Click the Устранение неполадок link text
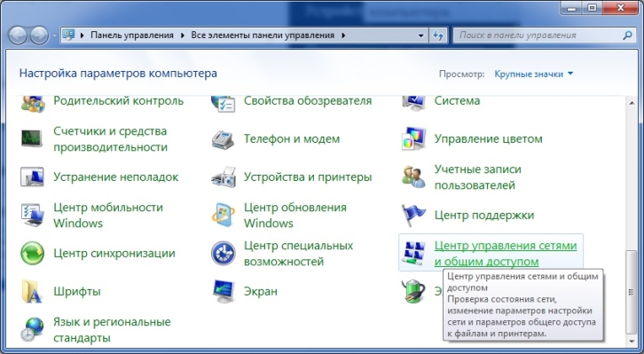Viewport: 644px width, 354px height. click(x=116, y=177)
